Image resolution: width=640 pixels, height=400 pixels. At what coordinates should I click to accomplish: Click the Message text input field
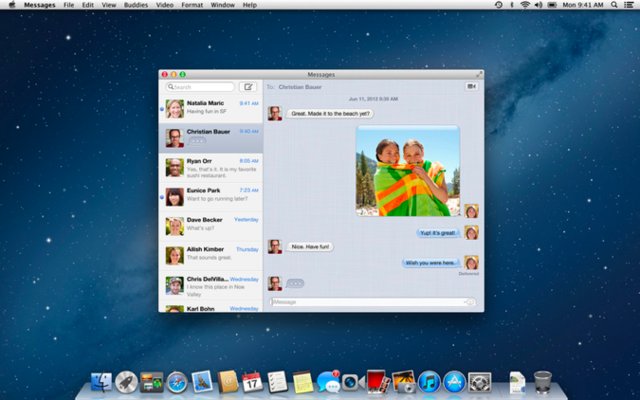(372, 302)
